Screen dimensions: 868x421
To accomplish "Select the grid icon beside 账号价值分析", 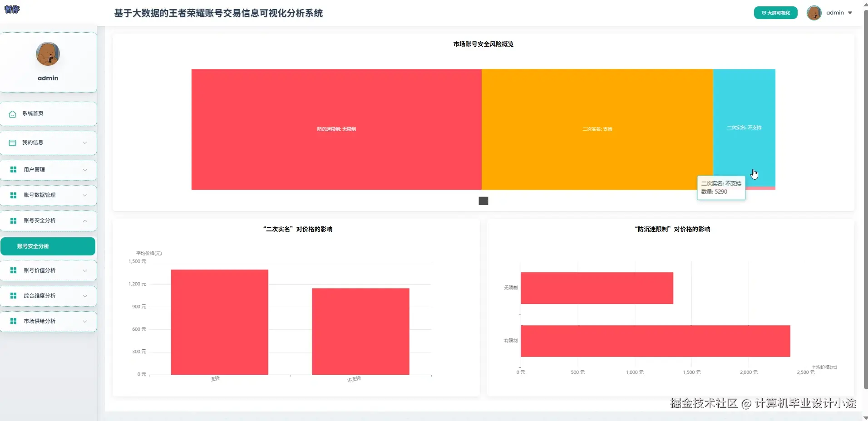I will coord(14,270).
